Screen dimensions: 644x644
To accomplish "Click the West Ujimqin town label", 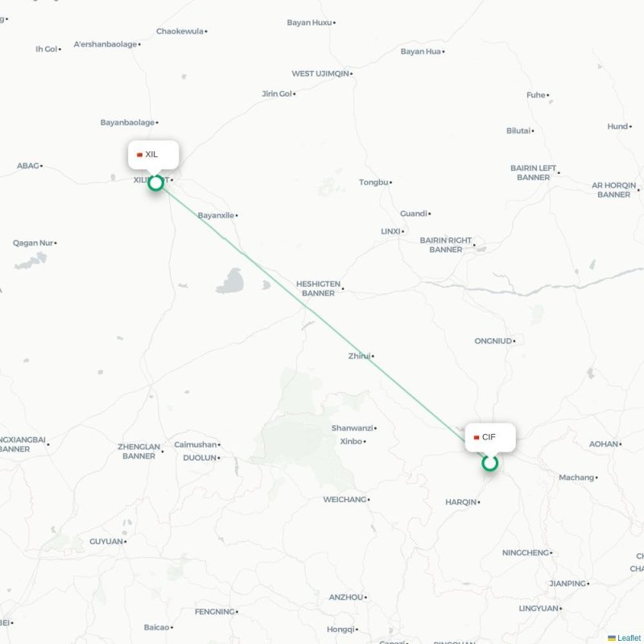I will tap(320, 73).
